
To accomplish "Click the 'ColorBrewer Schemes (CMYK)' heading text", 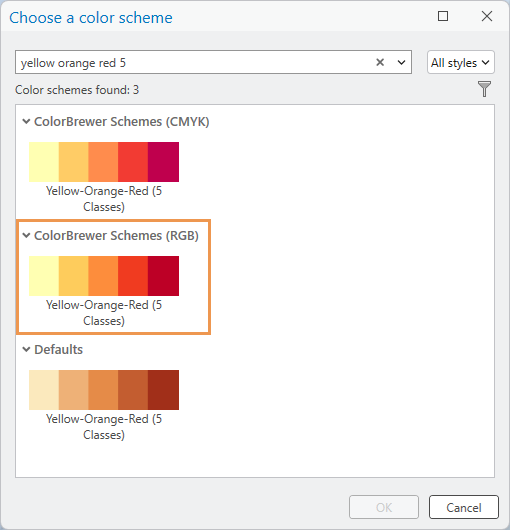I will click(122, 122).
